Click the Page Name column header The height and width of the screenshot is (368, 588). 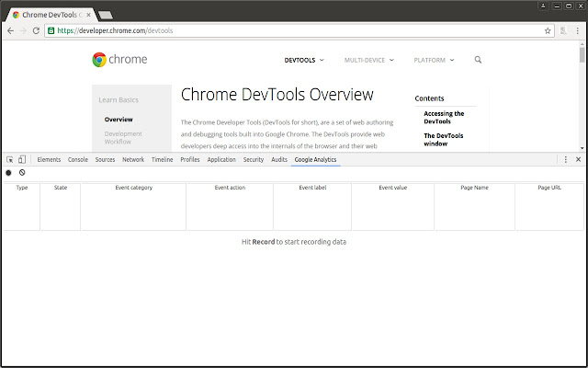474,188
